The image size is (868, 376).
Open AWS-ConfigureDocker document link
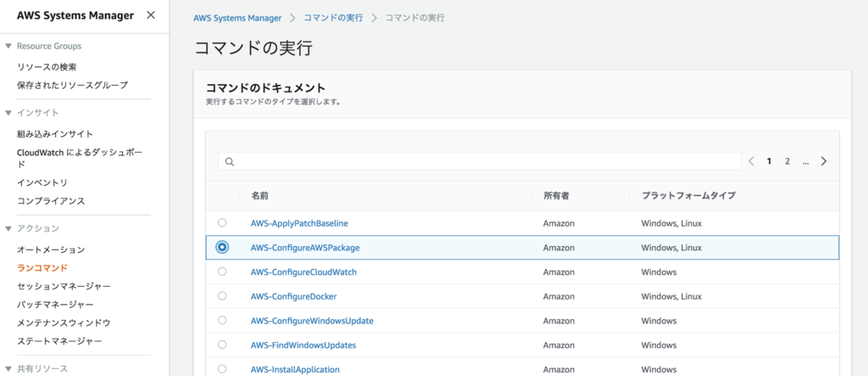coord(293,297)
